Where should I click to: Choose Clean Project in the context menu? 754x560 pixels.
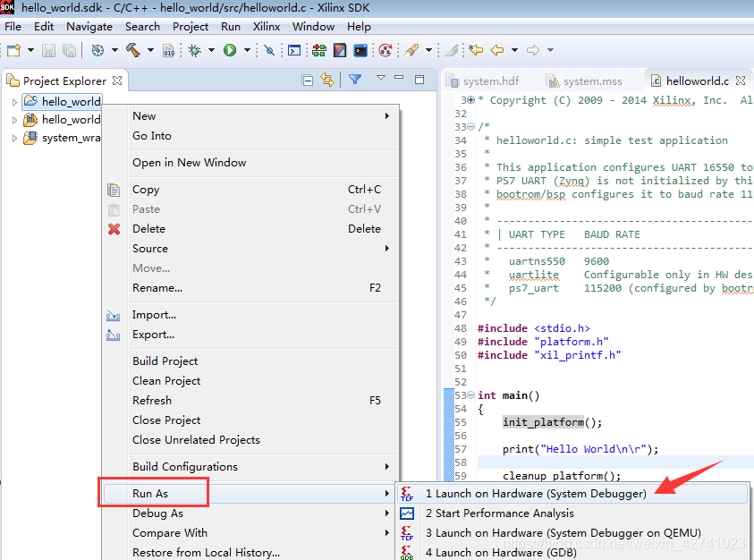click(x=249, y=381)
